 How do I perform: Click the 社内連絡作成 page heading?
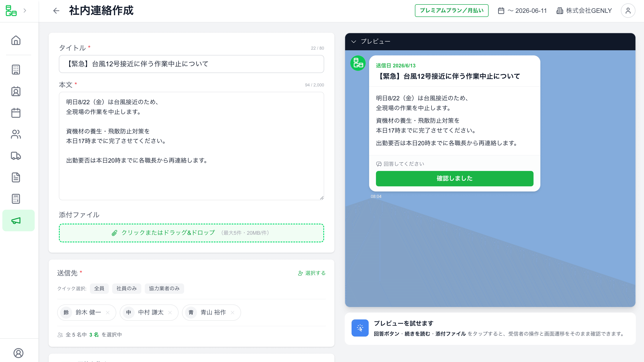[x=101, y=10]
